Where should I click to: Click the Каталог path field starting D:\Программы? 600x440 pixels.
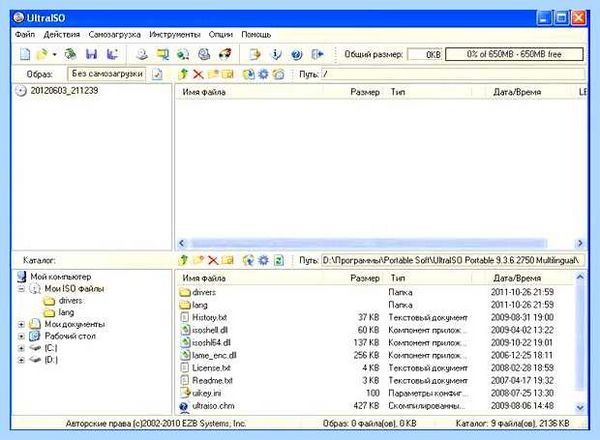pos(453,261)
